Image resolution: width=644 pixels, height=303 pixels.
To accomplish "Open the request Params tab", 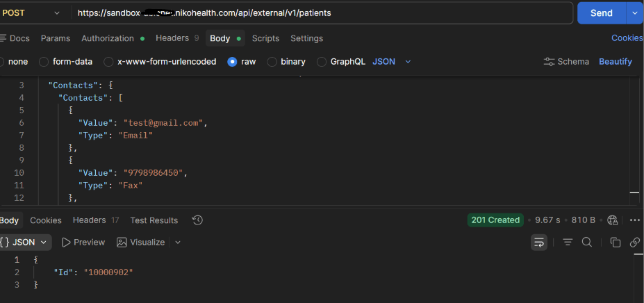I will [x=56, y=38].
